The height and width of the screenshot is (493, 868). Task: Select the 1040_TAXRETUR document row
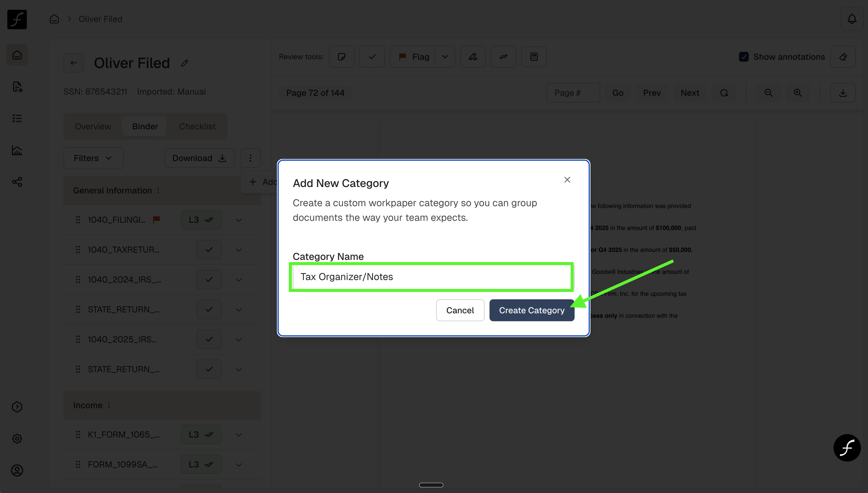[x=162, y=250]
